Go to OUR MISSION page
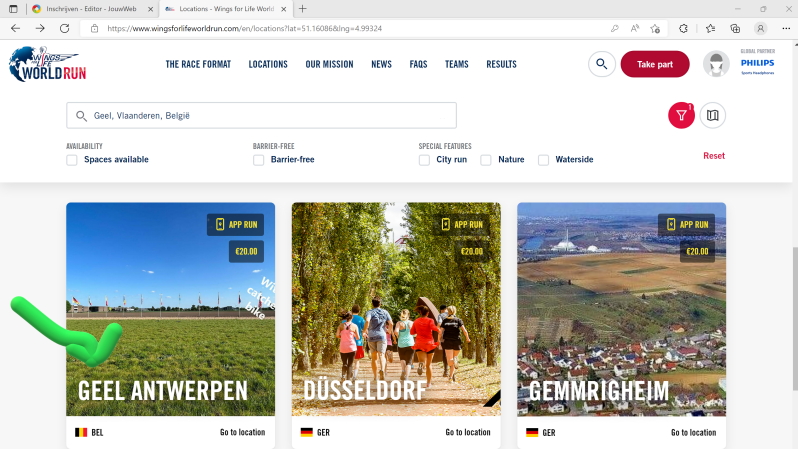This screenshot has width=798, height=449. pyautogui.click(x=329, y=64)
